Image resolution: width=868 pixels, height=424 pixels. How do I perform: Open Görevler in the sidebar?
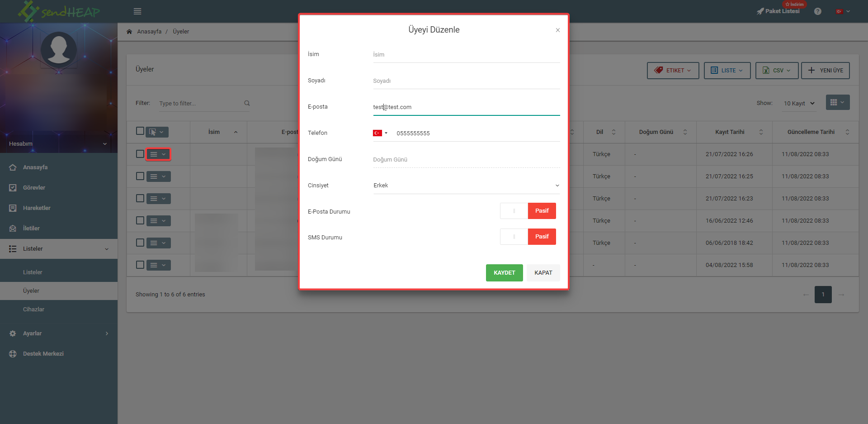tap(59, 188)
